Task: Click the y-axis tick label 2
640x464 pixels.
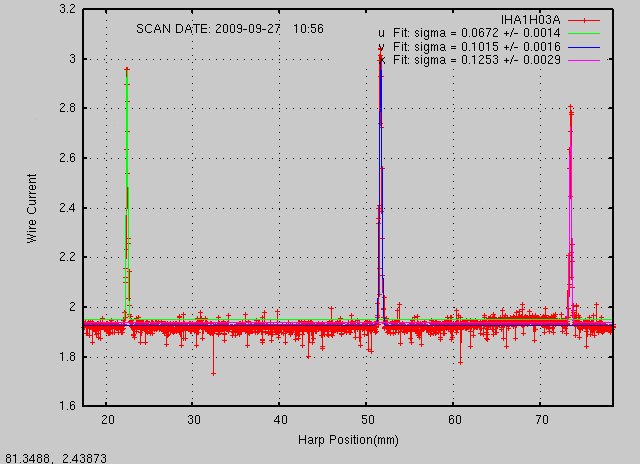Action: click(73, 307)
